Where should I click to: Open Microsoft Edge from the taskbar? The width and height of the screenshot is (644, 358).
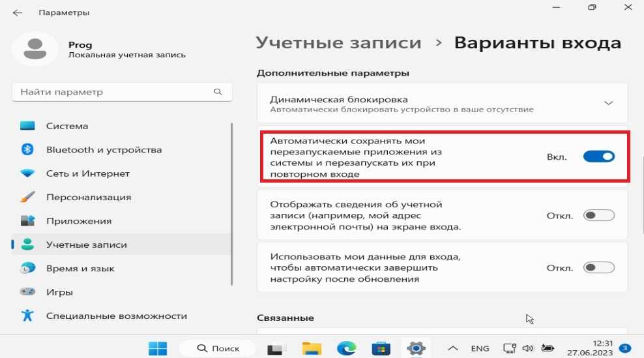pyautogui.click(x=346, y=349)
